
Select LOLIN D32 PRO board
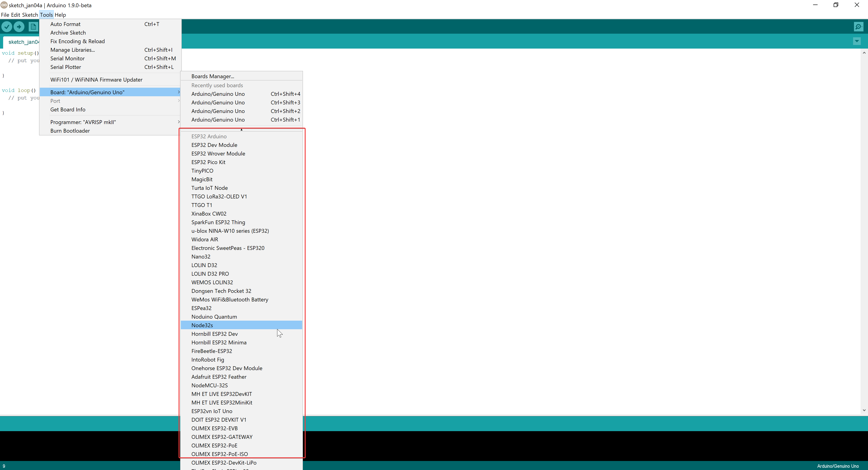[x=241, y=274]
